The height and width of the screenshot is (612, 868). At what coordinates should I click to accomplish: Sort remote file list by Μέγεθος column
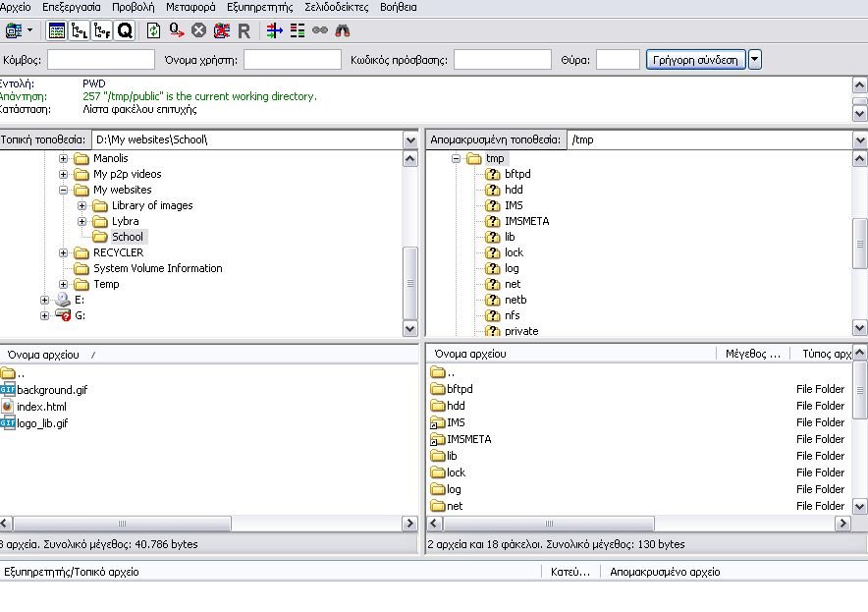[753, 354]
